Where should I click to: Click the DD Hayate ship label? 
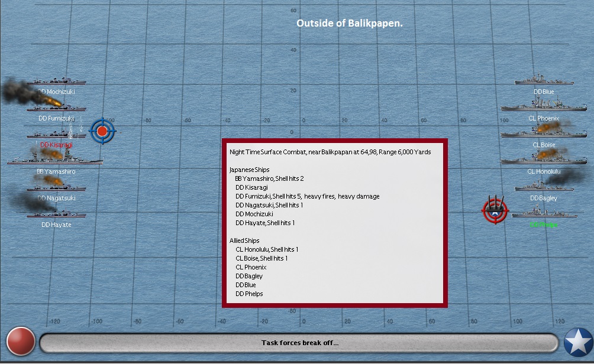[56, 225]
